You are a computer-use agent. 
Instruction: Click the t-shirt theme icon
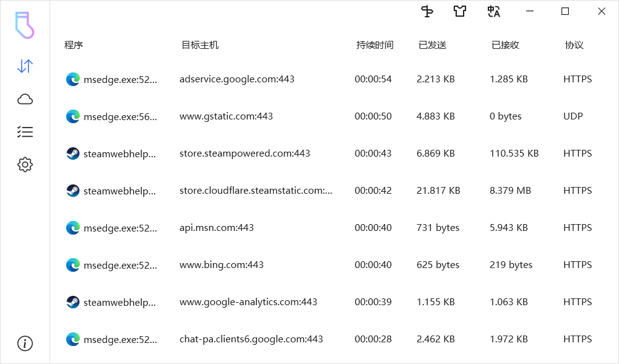(x=459, y=11)
